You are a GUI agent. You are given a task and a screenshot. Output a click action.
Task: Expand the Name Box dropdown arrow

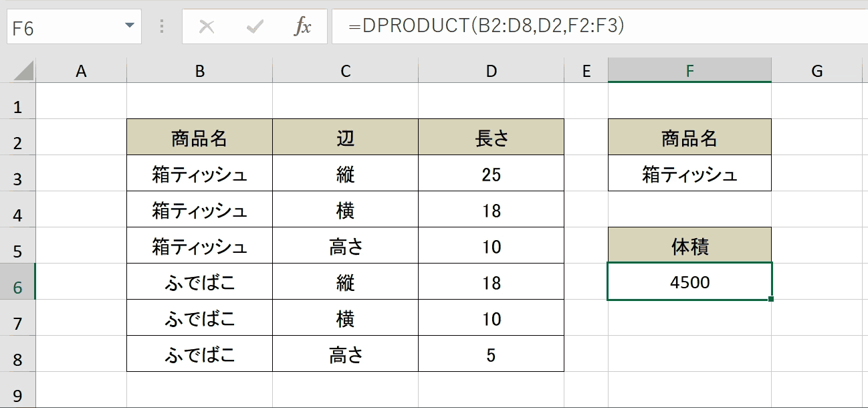click(129, 26)
